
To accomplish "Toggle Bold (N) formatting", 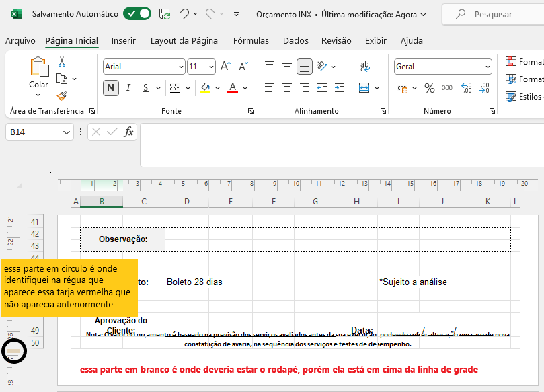I will click(111, 88).
